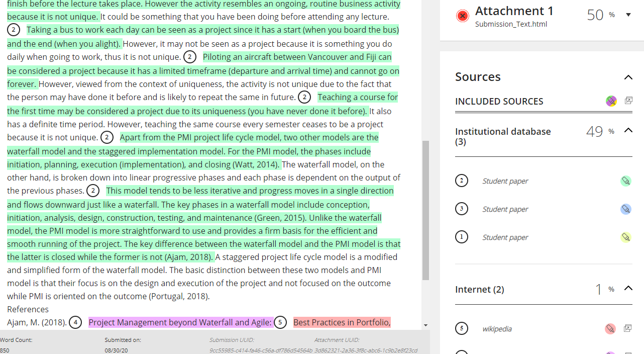Click the 49 % institutional database score
Image resolution: width=644 pixels, height=354 pixels.
click(x=600, y=132)
